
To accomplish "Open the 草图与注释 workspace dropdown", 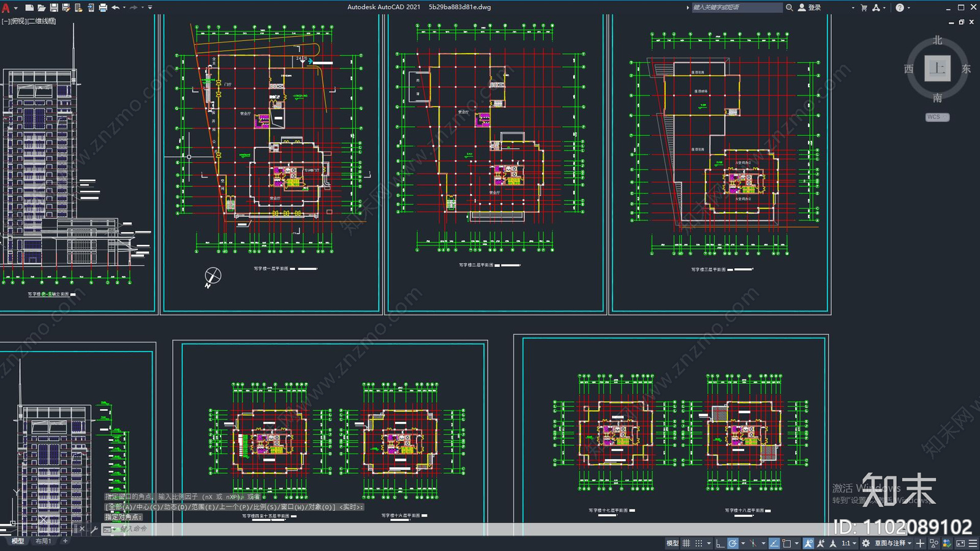I will tap(894, 543).
